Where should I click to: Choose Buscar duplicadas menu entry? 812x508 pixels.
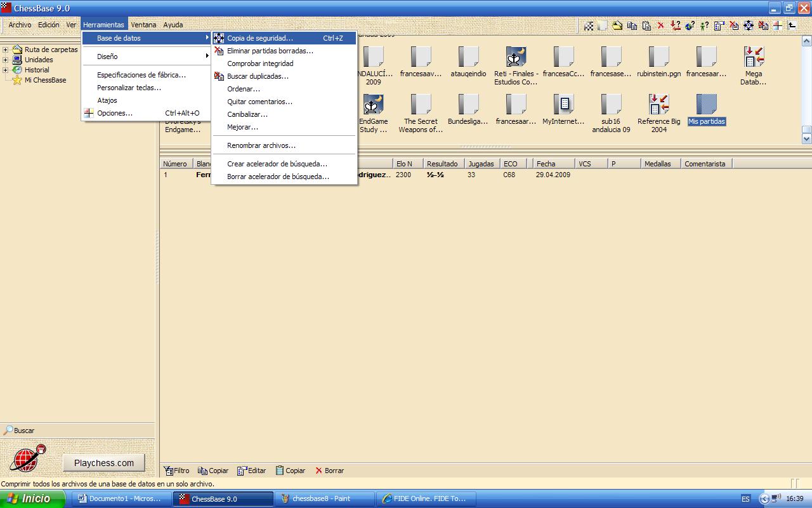coord(284,76)
